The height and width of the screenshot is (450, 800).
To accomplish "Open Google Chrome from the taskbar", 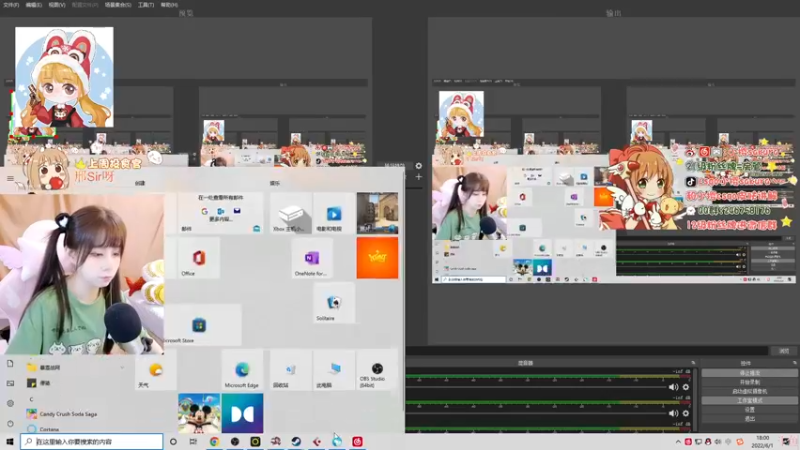I will (214, 441).
